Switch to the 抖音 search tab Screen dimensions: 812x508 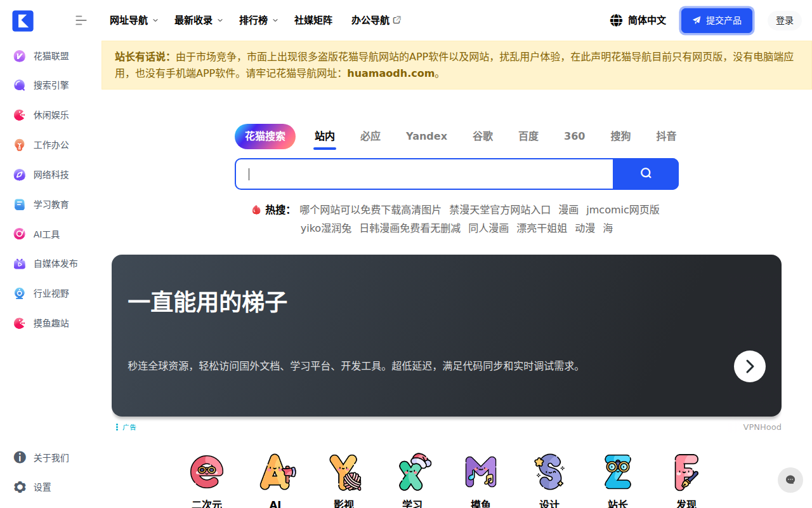click(x=666, y=136)
